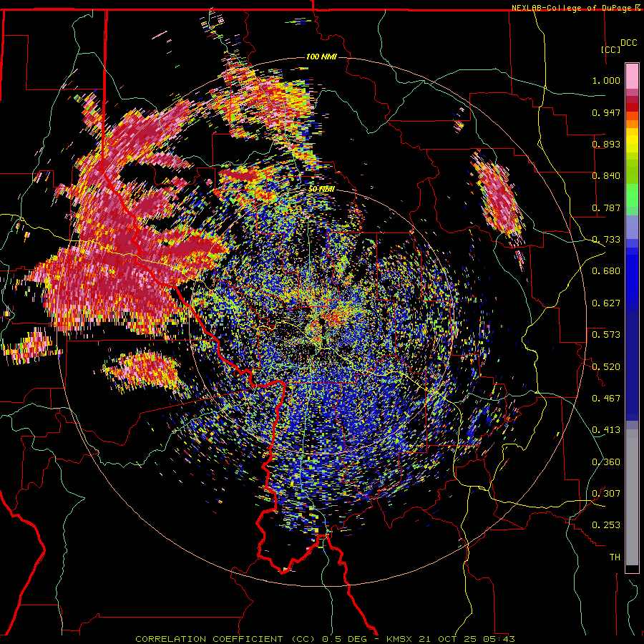Click the [CC] unit label
This screenshot has height=644, width=644.
(x=611, y=49)
